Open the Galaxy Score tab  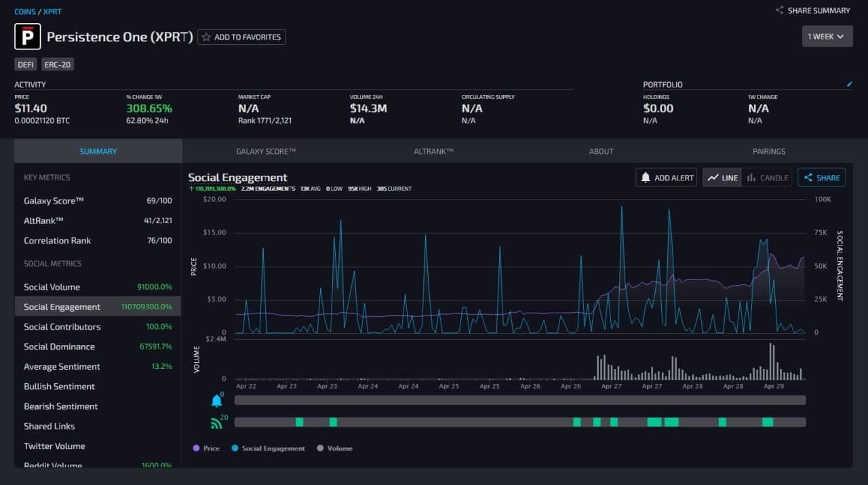click(x=266, y=151)
